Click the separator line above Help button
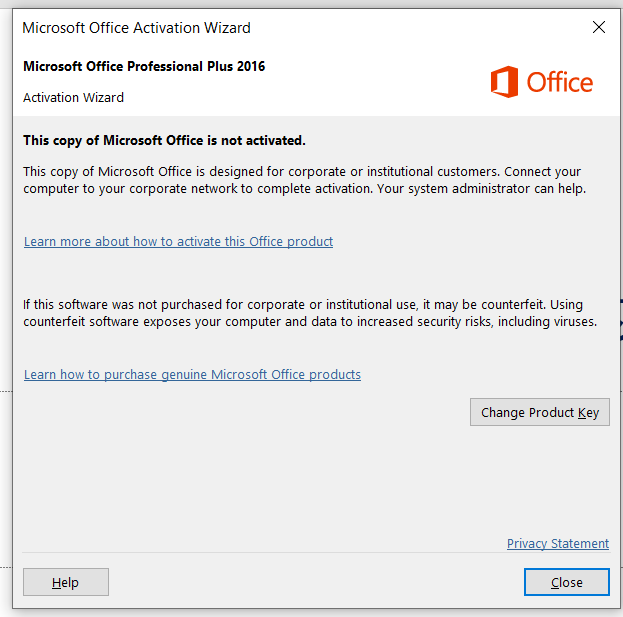Viewport: 623px width, 617px height. coord(315,553)
